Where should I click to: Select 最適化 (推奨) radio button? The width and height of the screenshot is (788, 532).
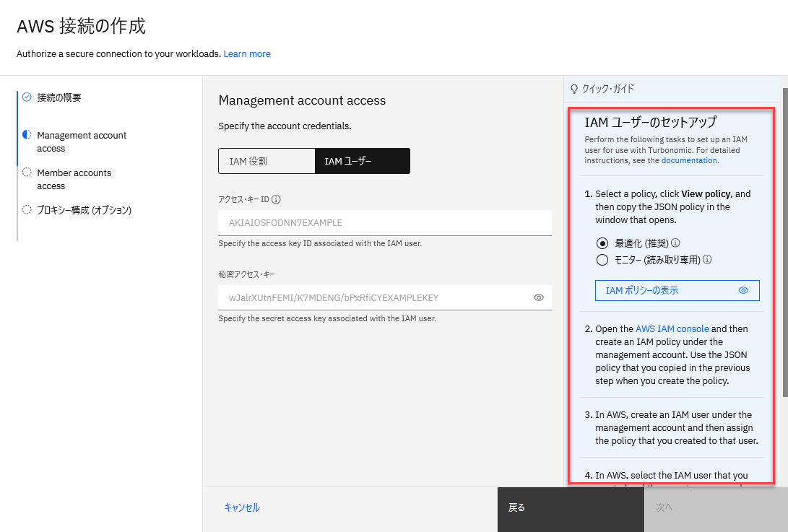[602, 243]
